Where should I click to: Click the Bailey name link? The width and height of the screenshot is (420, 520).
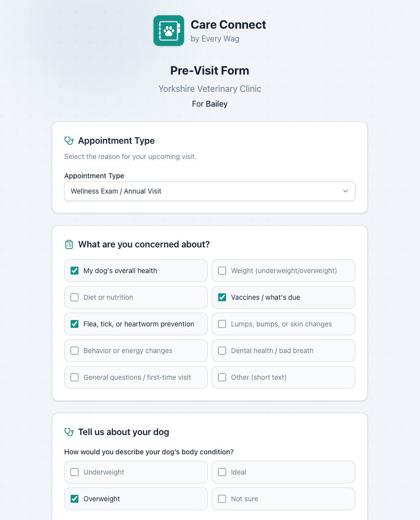pyautogui.click(x=216, y=104)
